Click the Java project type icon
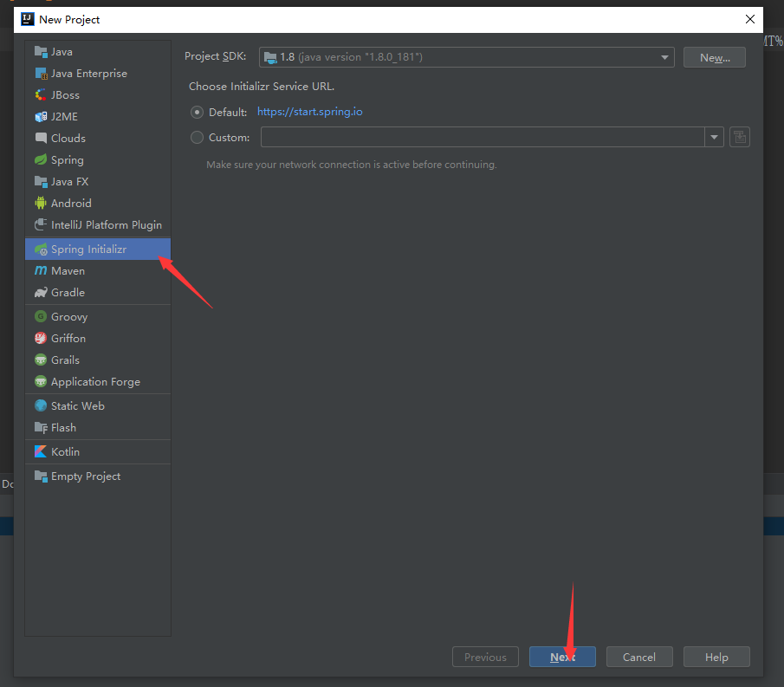The height and width of the screenshot is (687, 784). [x=41, y=51]
